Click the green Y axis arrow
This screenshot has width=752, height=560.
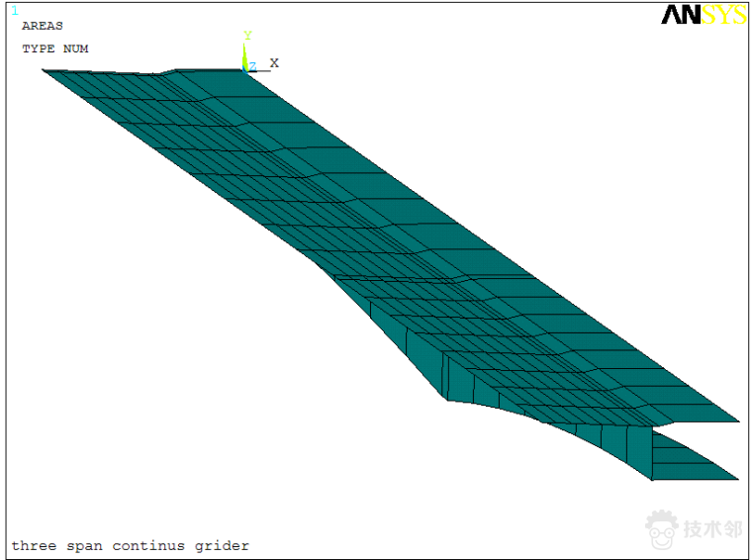pos(245,56)
